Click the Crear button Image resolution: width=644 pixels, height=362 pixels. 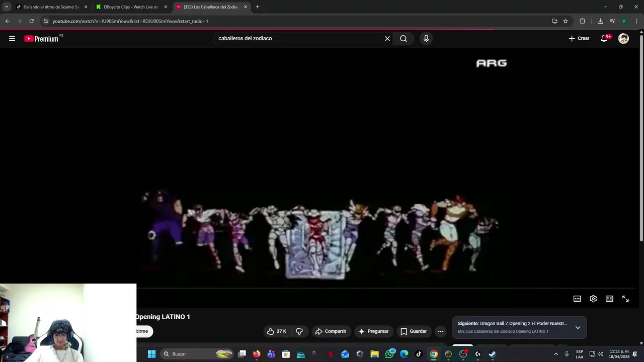579,39
